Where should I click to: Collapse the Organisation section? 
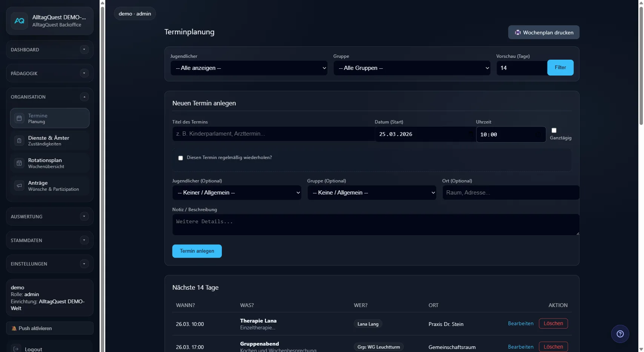pyautogui.click(x=85, y=97)
